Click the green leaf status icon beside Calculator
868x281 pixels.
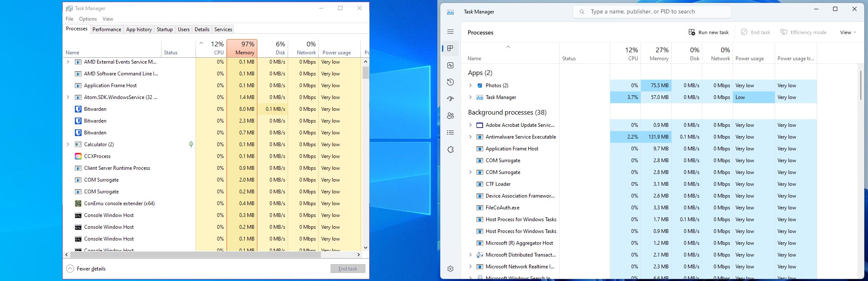tap(191, 145)
